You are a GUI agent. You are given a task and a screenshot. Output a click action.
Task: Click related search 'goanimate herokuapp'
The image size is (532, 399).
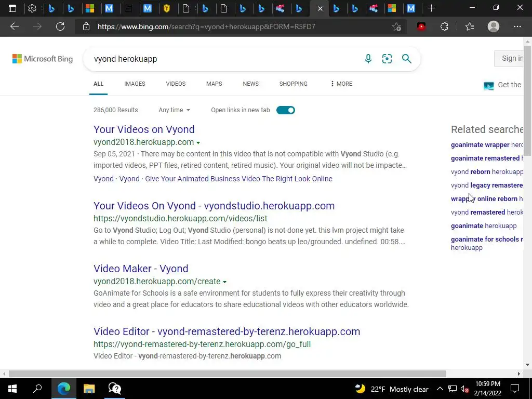point(484,226)
